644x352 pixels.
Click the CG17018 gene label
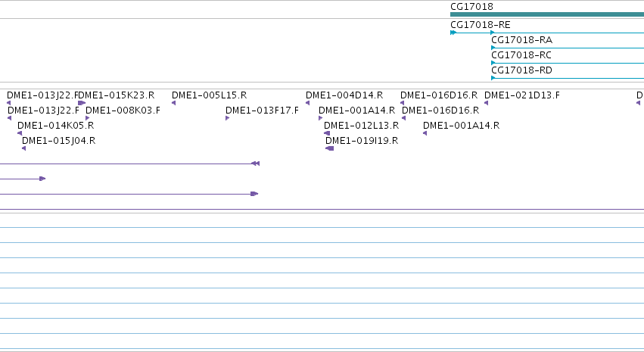pyautogui.click(x=471, y=7)
